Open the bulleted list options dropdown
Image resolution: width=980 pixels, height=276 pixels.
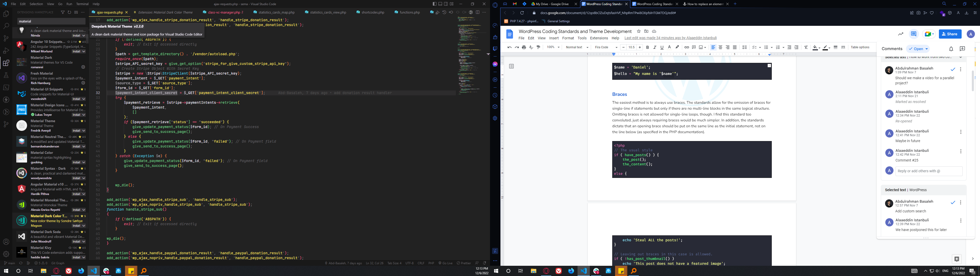[x=771, y=47]
